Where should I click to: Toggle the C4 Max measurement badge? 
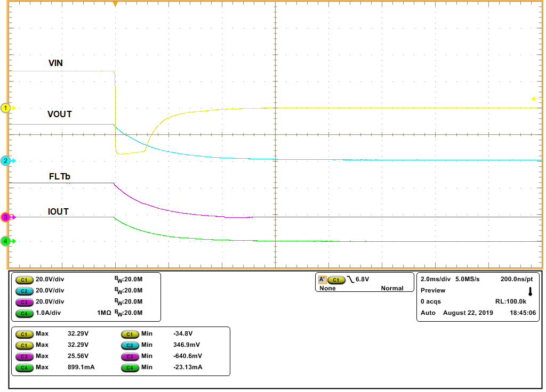click(x=23, y=367)
